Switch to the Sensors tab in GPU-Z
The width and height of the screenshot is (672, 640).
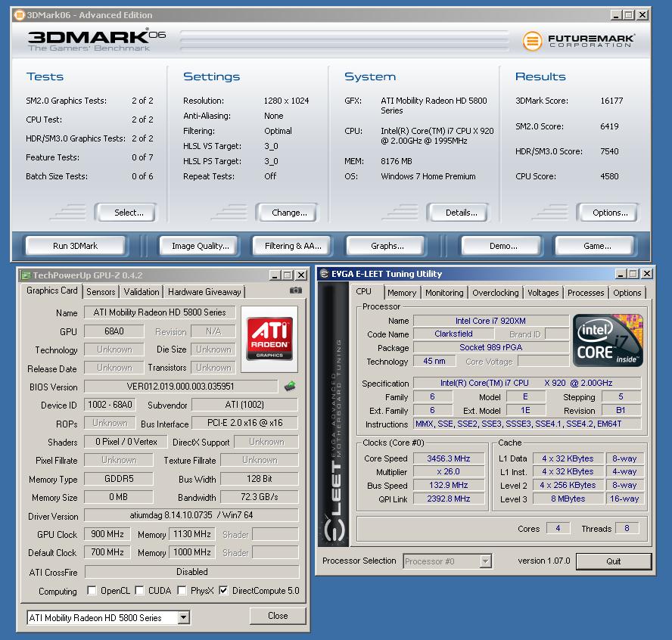101,292
